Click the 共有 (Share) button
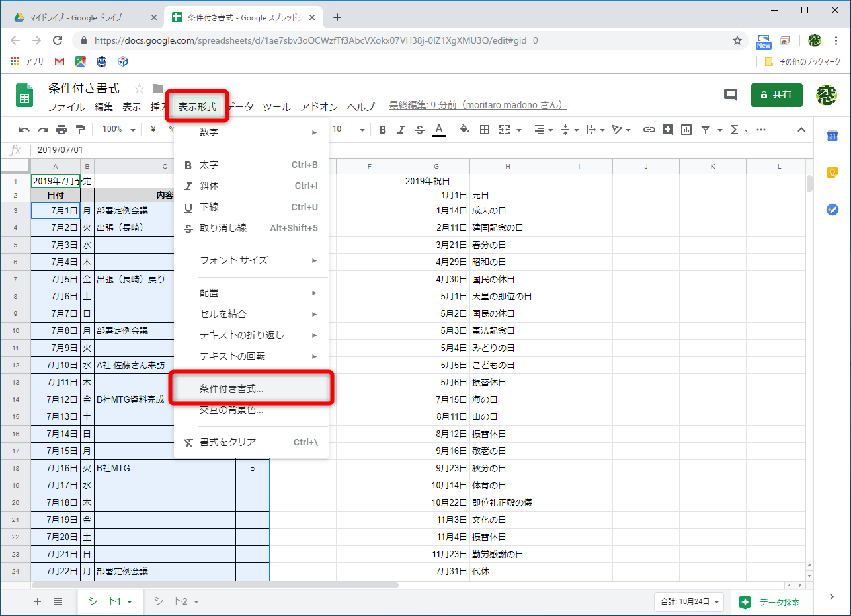Image resolution: width=851 pixels, height=616 pixels. tap(776, 95)
